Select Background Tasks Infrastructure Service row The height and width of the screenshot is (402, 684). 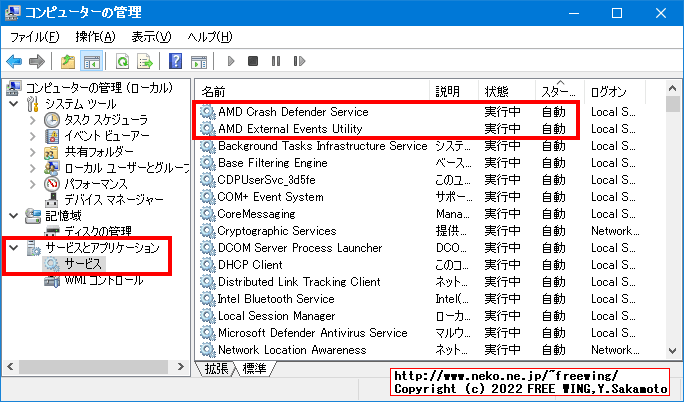419,146
